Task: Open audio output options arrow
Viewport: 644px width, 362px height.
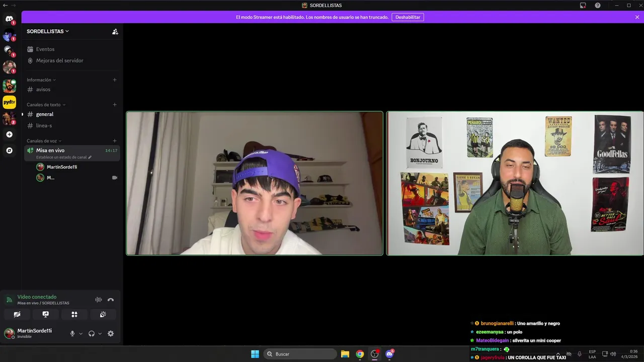Action: coord(100,333)
